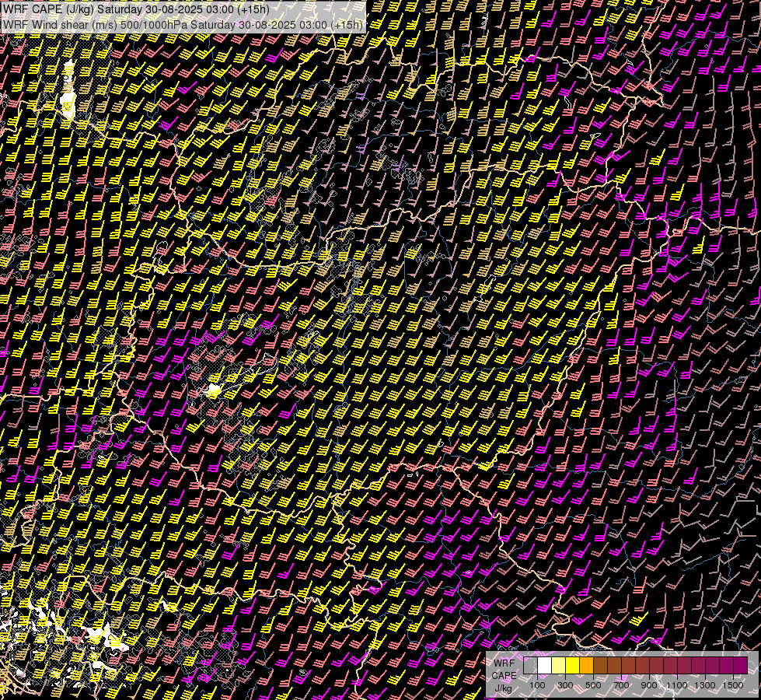This screenshot has height=700, width=761.
Task: Click the WRF Wind shear title line
Action: [x=183, y=25]
